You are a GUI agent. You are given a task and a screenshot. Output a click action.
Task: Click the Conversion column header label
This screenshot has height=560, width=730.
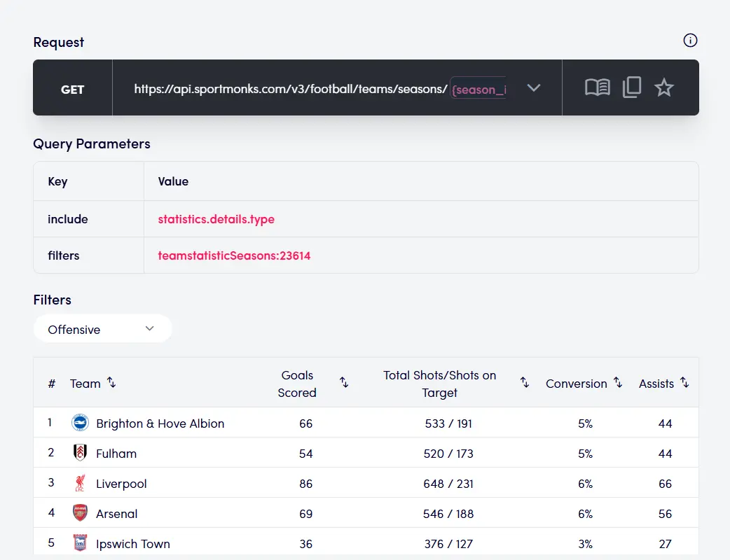[x=577, y=384]
